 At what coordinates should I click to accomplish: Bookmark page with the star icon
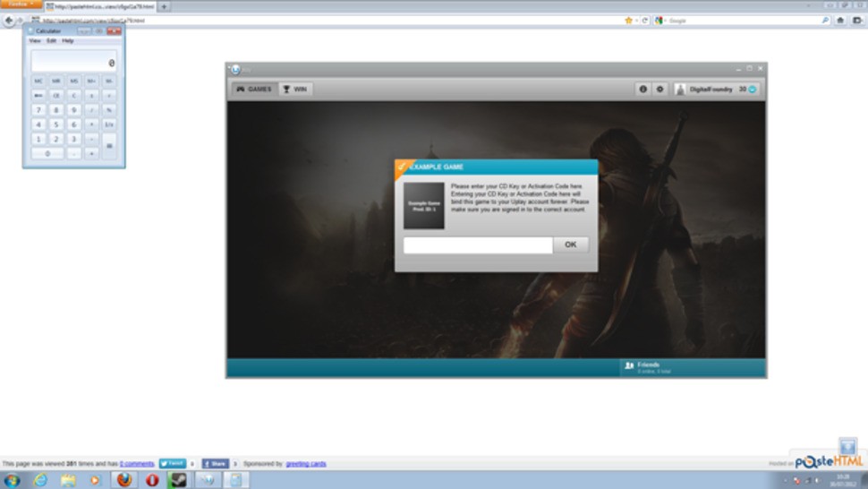point(628,21)
